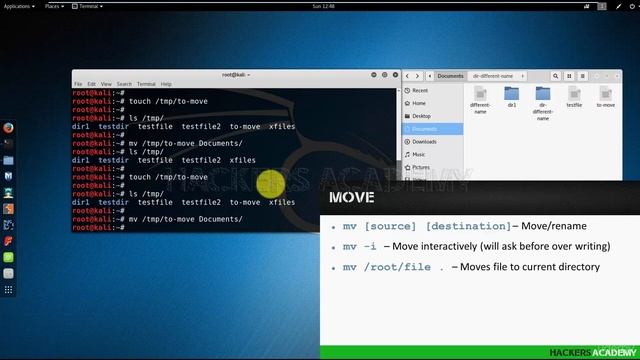
Task: Launch Metasploit from the dock
Action: [8, 176]
